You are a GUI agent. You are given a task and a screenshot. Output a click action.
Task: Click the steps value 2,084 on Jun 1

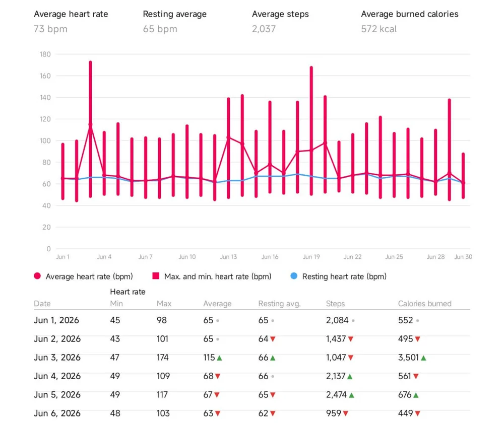(337, 320)
